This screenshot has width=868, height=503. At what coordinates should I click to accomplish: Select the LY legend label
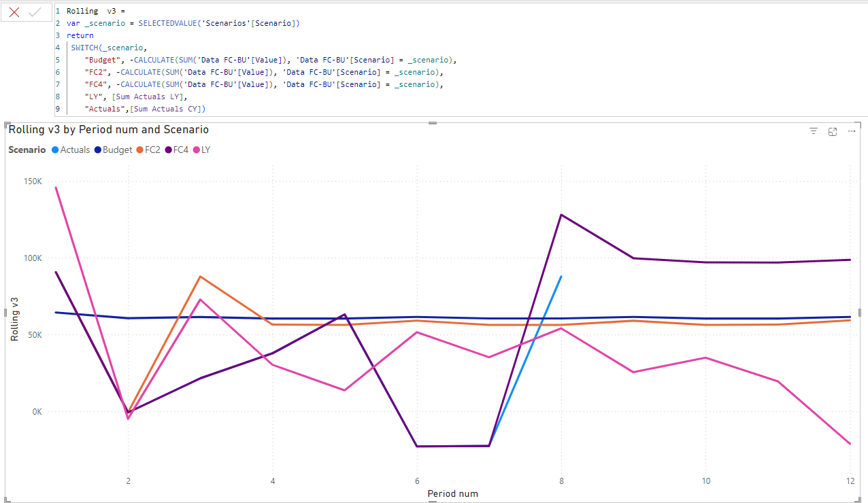click(205, 150)
